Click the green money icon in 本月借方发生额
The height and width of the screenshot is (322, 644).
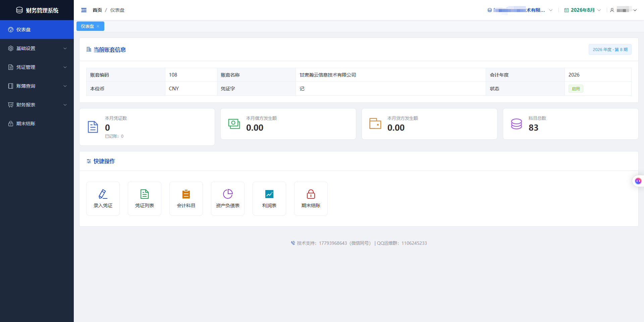tap(234, 124)
